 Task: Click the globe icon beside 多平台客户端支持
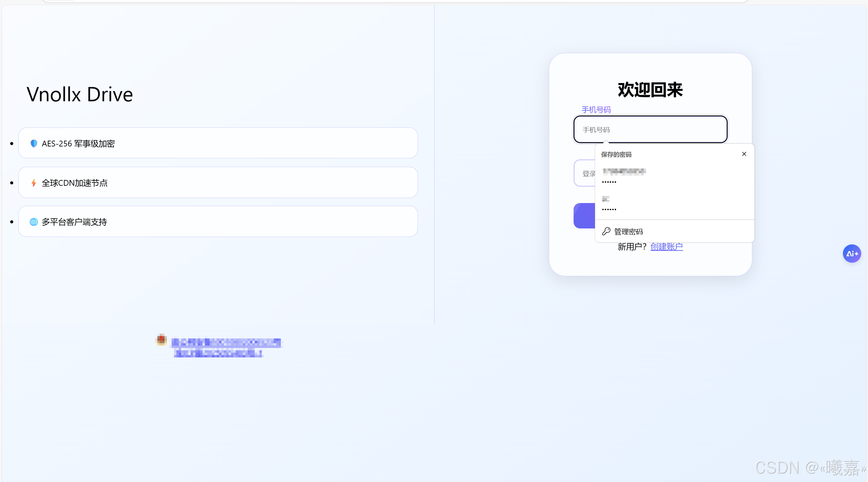(34, 222)
